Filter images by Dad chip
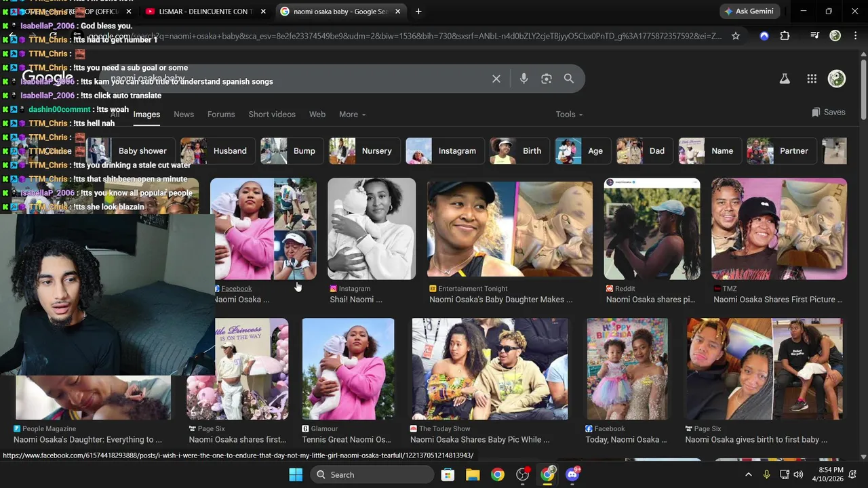868x488 pixels. 644,151
